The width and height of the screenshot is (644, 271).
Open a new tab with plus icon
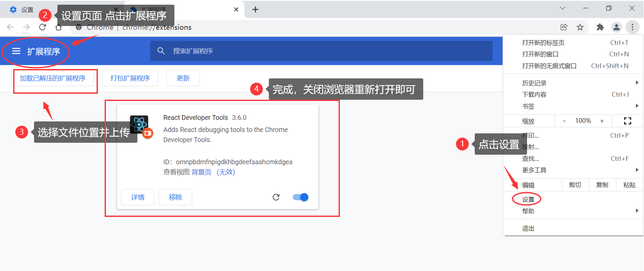255,9
